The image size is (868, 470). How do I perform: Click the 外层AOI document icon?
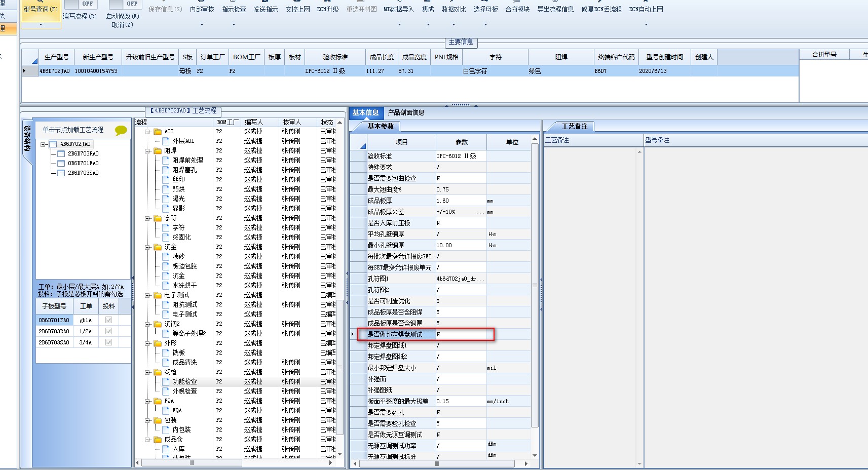[x=166, y=141]
